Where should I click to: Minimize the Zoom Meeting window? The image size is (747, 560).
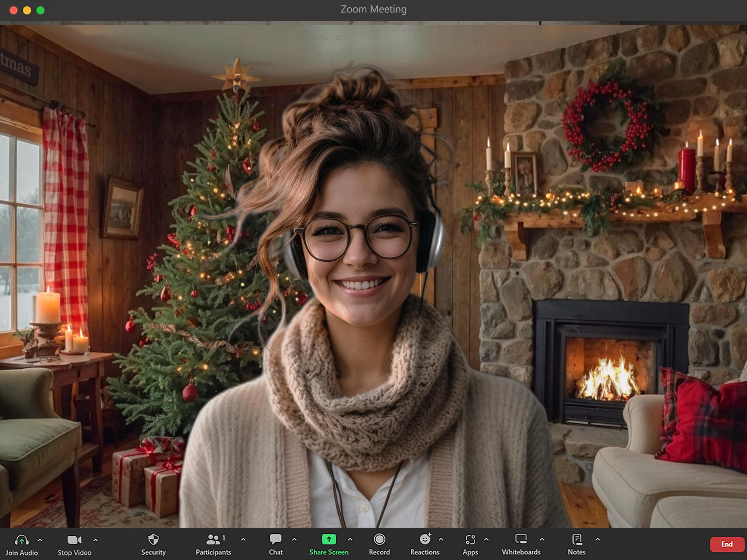click(x=27, y=10)
